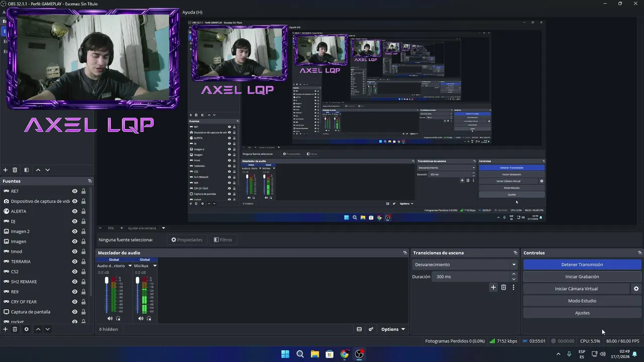Screen dimensions: 644x362
Task: Open Filtros for the source
Action: click(x=223, y=240)
